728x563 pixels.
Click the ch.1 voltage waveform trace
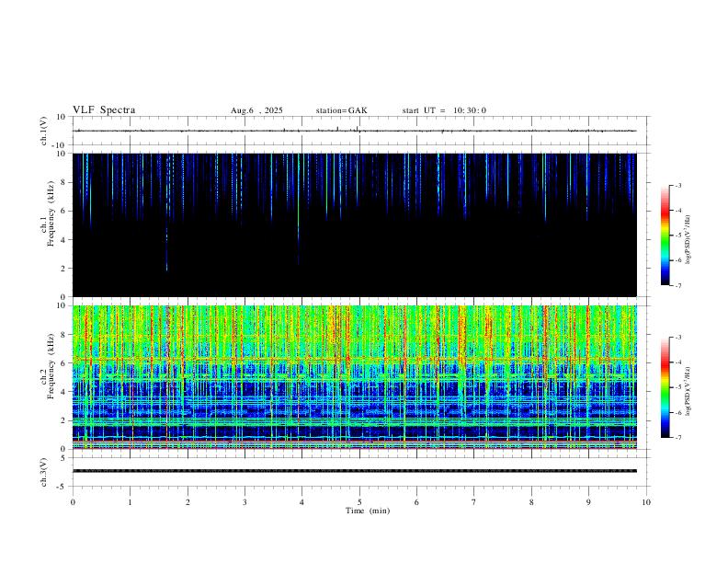click(354, 131)
